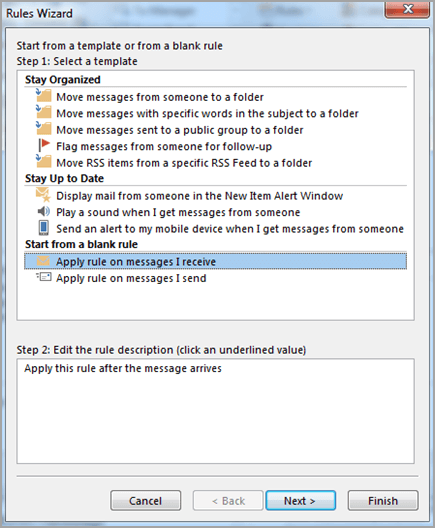Click outgoing mail icon for messages I send
The width and height of the screenshot is (435, 528).
(x=44, y=277)
